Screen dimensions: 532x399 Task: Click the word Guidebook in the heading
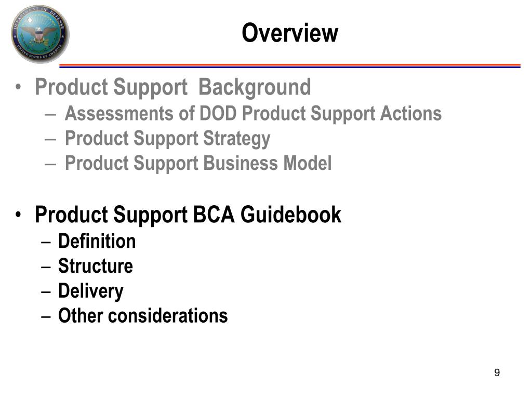coord(291,215)
